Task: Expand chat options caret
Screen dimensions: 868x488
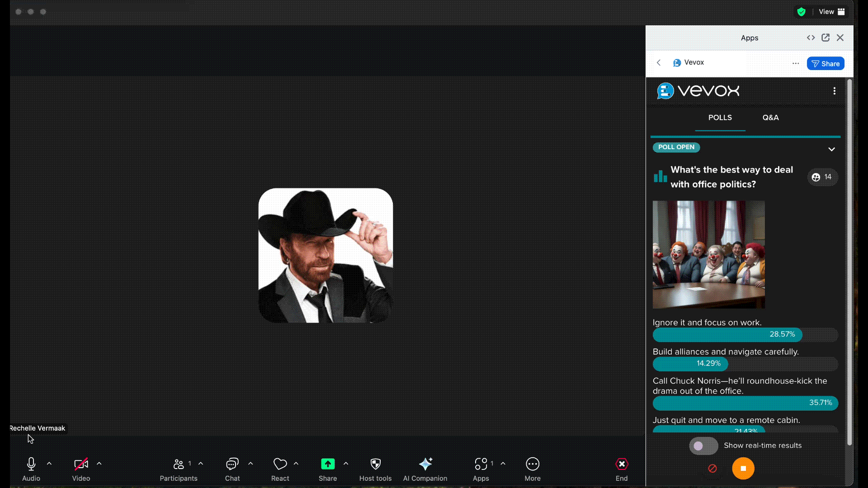Action: [x=250, y=464]
